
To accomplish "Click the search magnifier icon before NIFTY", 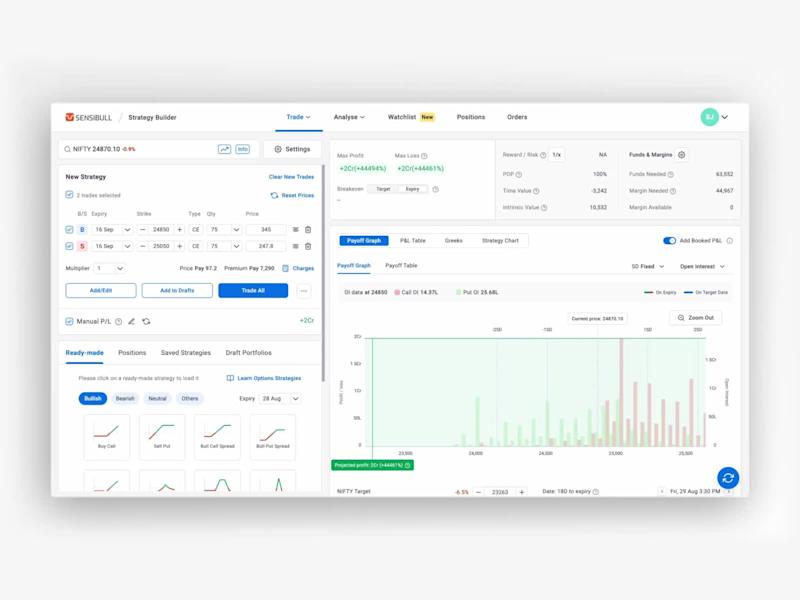I will pos(67,149).
